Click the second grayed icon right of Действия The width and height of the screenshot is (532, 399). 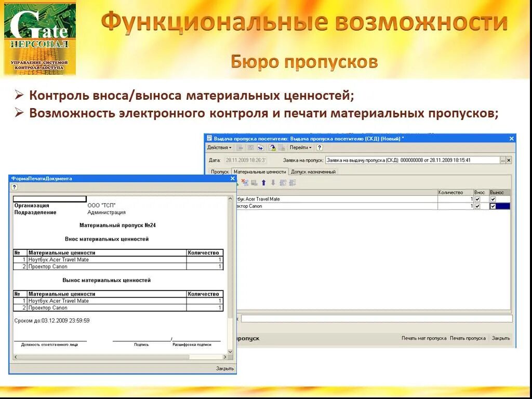(x=251, y=148)
